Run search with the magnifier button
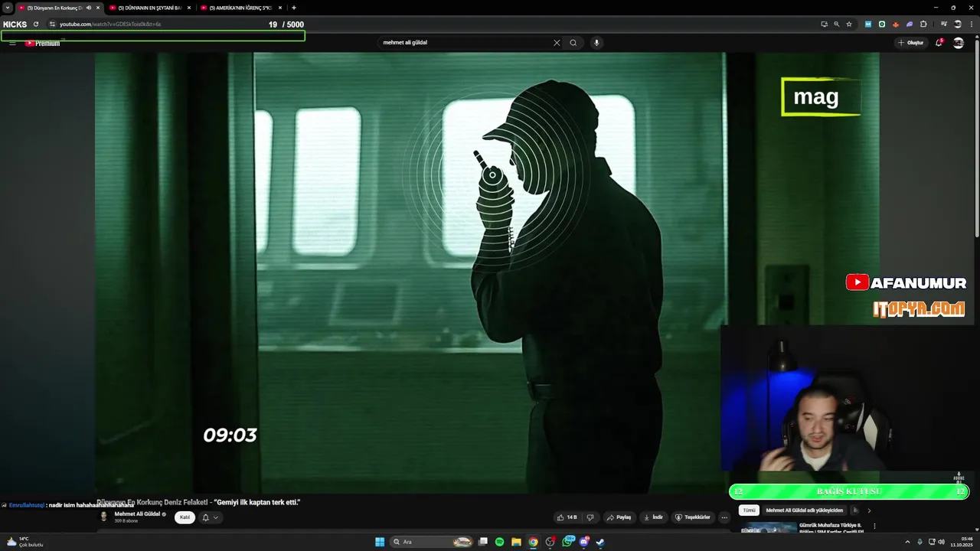 [573, 43]
